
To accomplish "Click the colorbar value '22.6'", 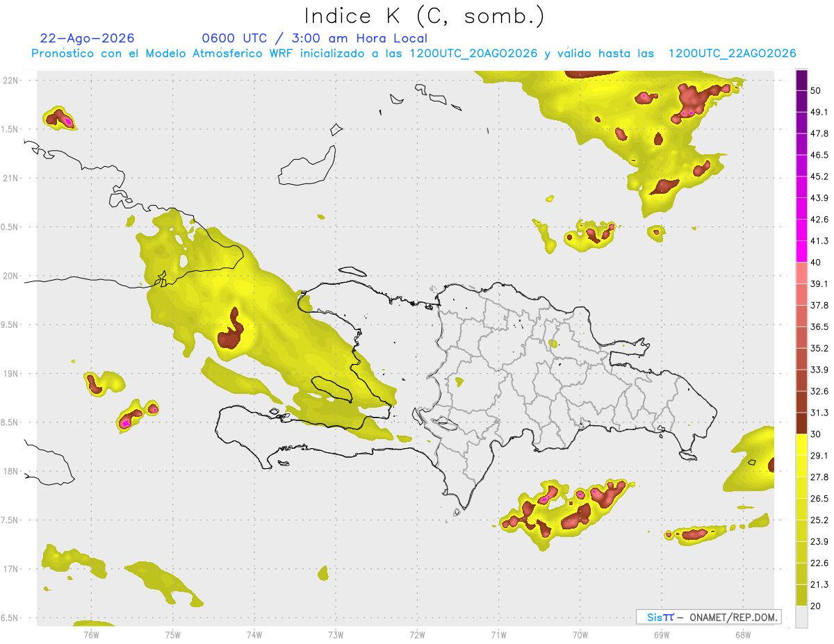I will pos(819,563).
